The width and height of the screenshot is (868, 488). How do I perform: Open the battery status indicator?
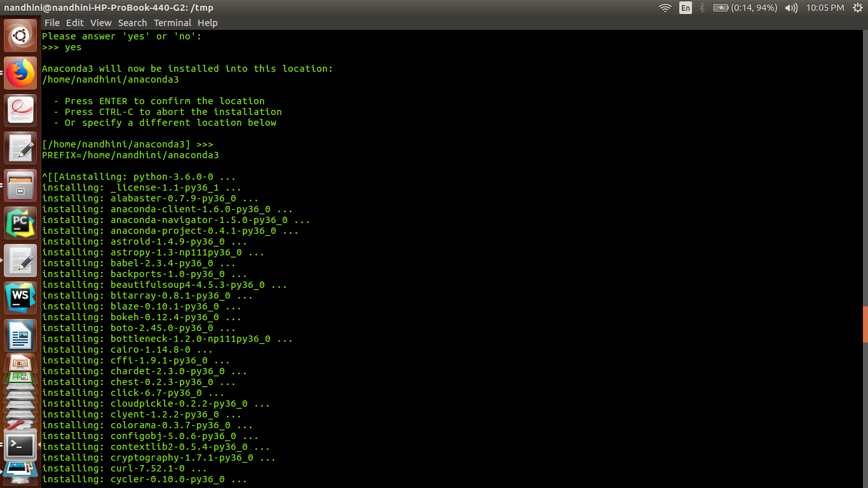745,8
